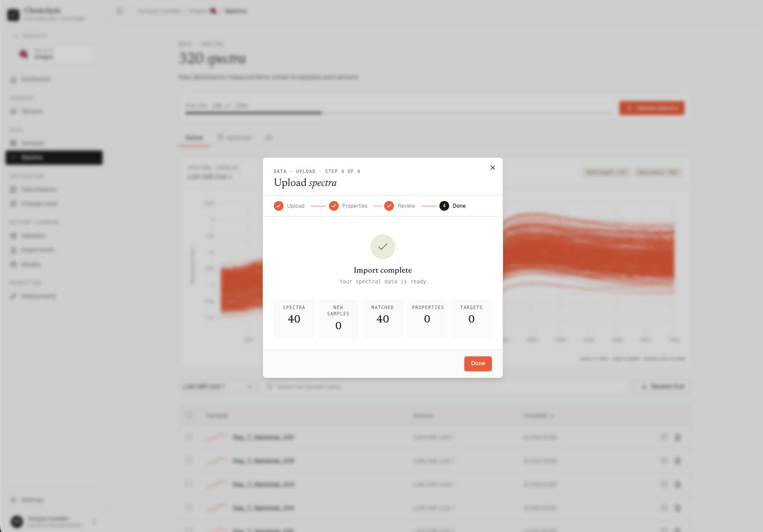Click the 'DATA · UPLOAD · STEP 4 OF 4' label
Viewport: 763px width, 532px height.
coord(317,171)
